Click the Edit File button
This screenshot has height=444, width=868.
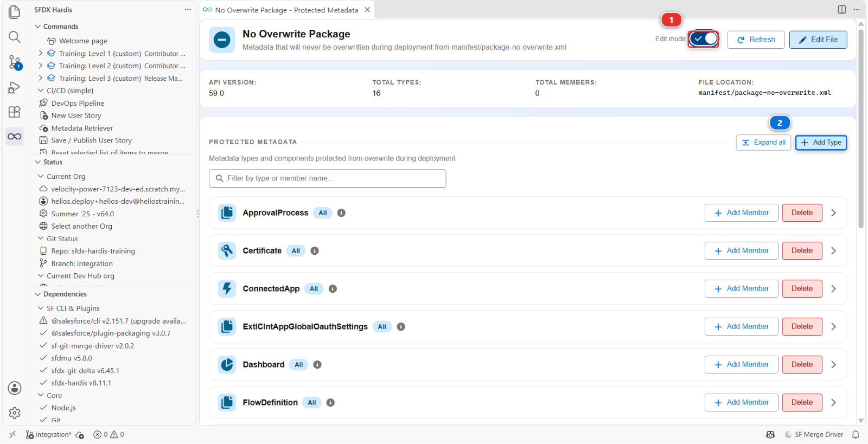point(818,40)
